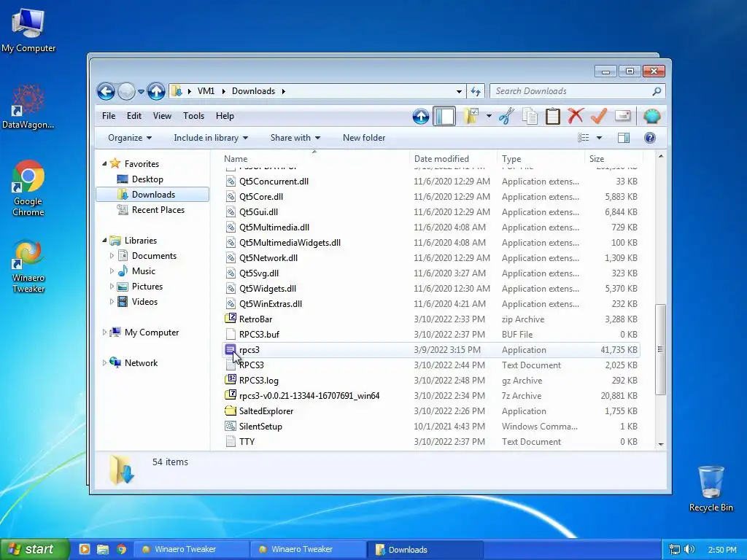747x560 pixels.
Task: Open the Folder Options icon's dropdown arrow
Action: pos(489,116)
